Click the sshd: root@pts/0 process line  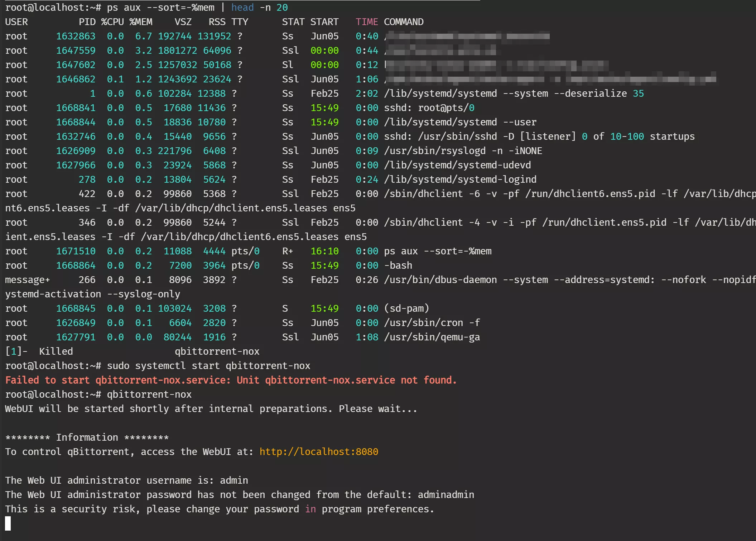tap(429, 107)
